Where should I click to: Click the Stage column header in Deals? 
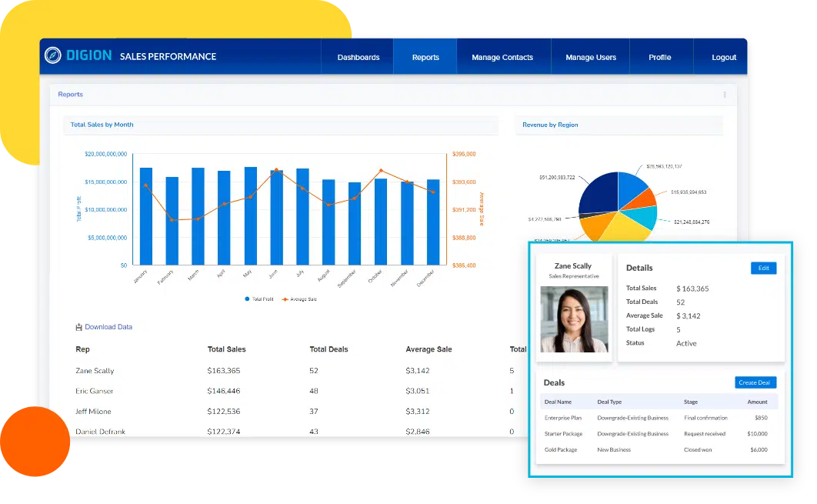690,402
